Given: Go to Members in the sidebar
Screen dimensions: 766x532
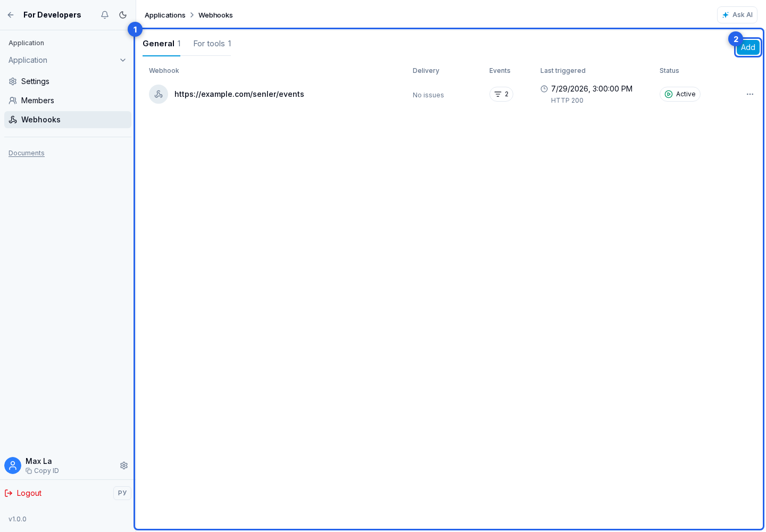Looking at the screenshot, I should click(x=68, y=101).
